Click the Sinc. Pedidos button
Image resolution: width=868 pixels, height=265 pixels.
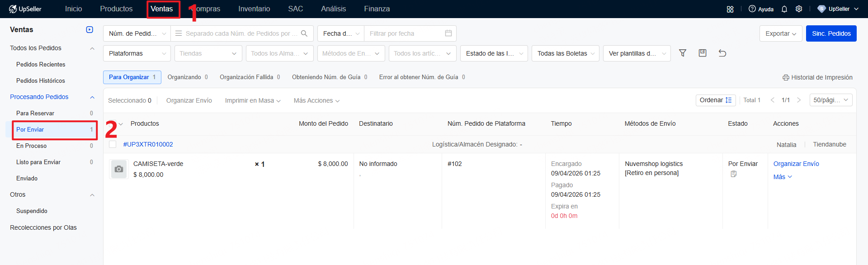click(x=831, y=33)
